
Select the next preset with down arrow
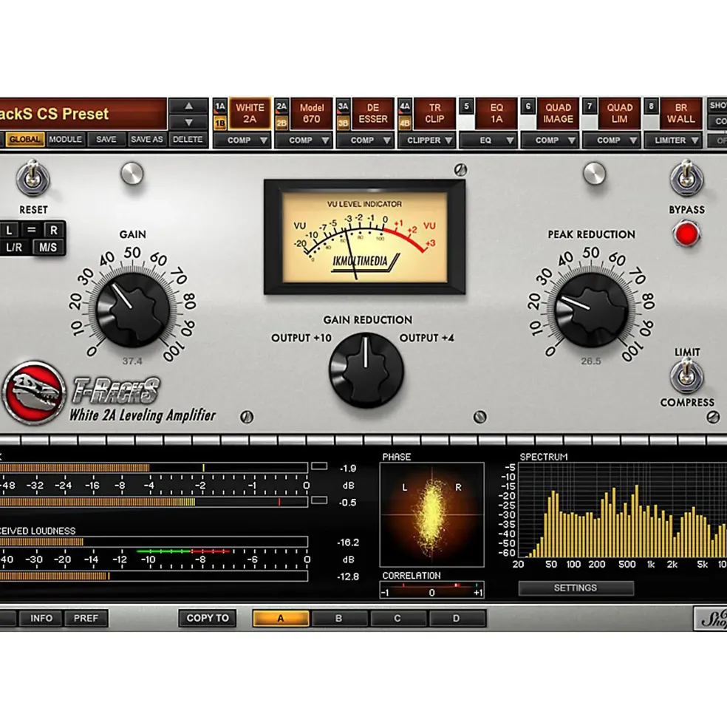188,123
